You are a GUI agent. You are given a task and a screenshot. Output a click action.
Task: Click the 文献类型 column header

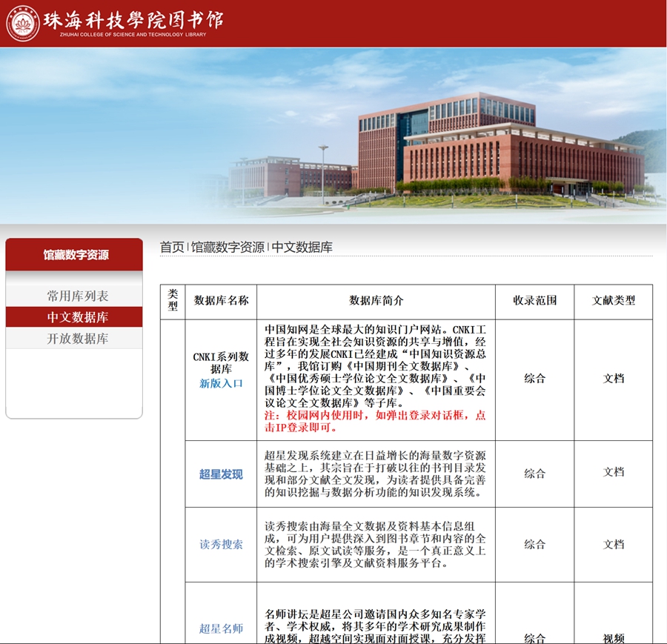coord(614,301)
